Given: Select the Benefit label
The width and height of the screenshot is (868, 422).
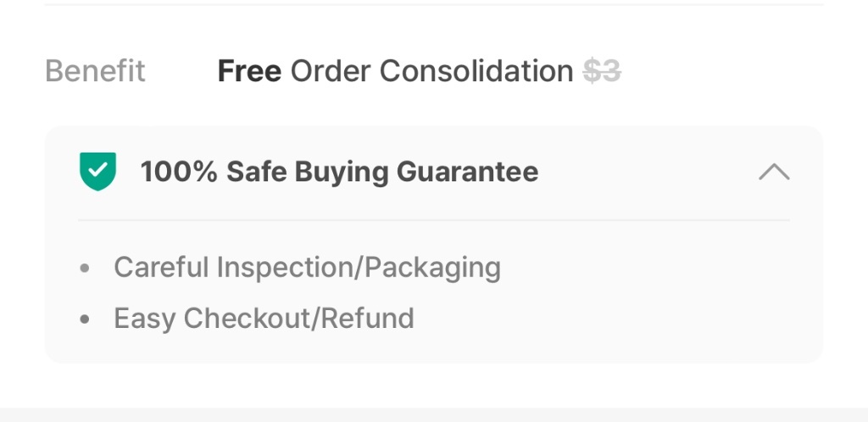Looking at the screenshot, I should (x=95, y=71).
